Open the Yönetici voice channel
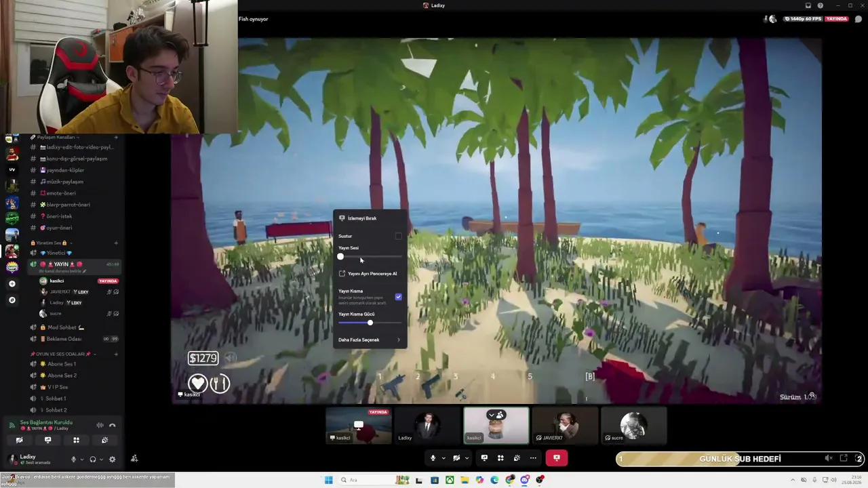Screen dimensions: 868x488 pyautogui.click(x=75, y=253)
